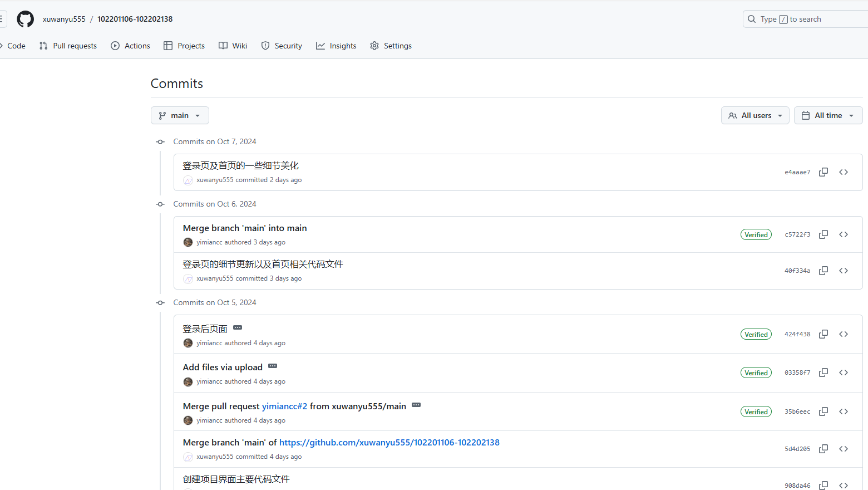Browse repository at commit 03358f7

pyautogui.click(x=844, y=373)
